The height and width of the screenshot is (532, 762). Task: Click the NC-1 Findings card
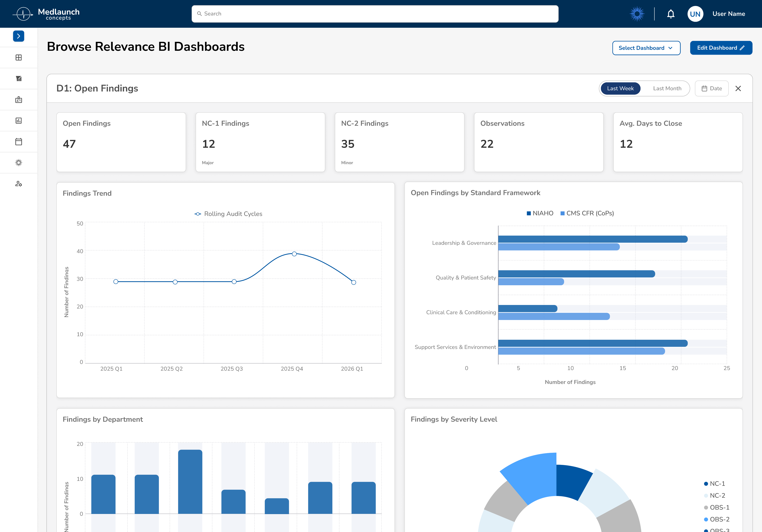pos(260,142)
